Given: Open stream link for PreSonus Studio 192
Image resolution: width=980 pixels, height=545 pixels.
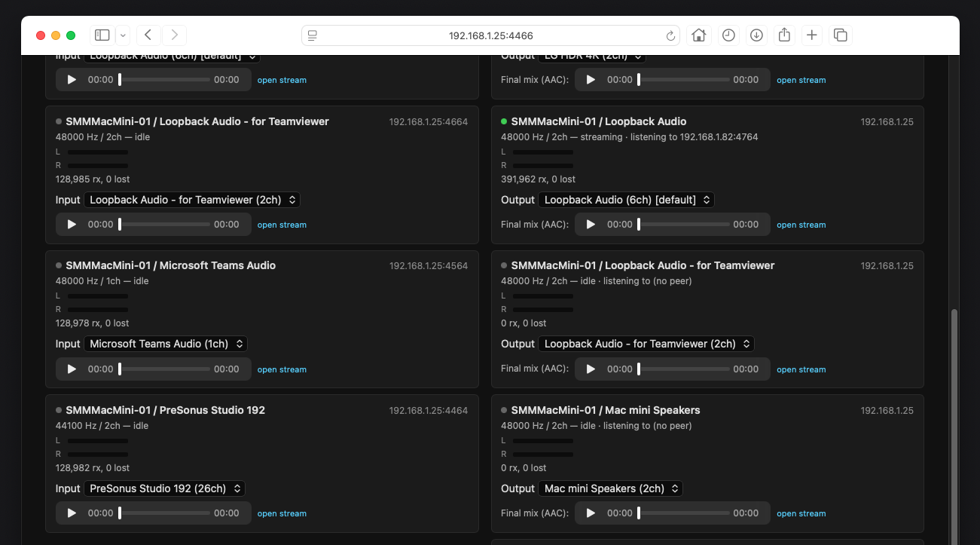Looking at the screenshot, I should 282,513.
